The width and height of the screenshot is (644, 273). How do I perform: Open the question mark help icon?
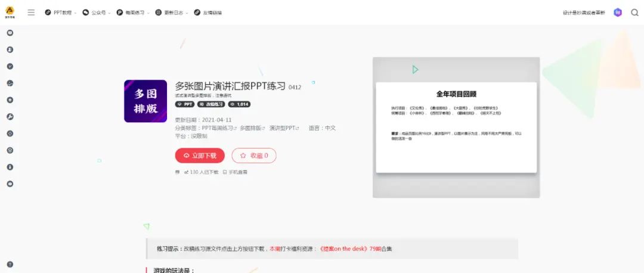coord(10,265)
